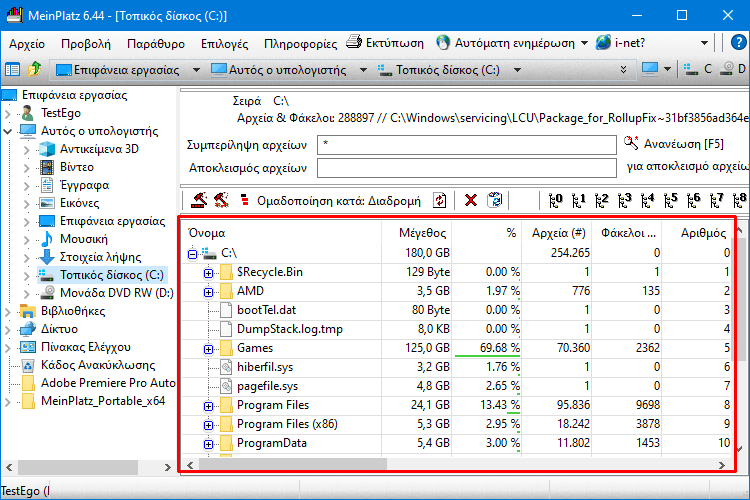Click the Εκτύπωση printer icon
The height and width of the screenshot is (500, 750).
(x=354, y=42)
